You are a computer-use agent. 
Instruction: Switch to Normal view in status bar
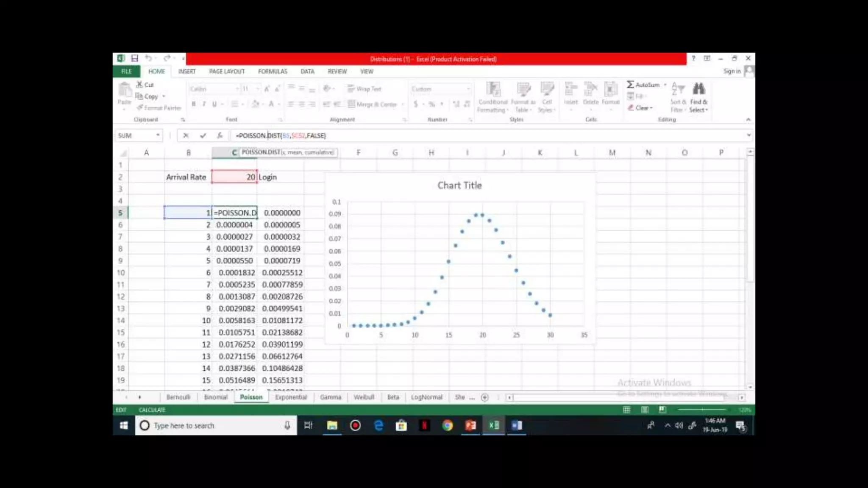(x=626, y=410)
